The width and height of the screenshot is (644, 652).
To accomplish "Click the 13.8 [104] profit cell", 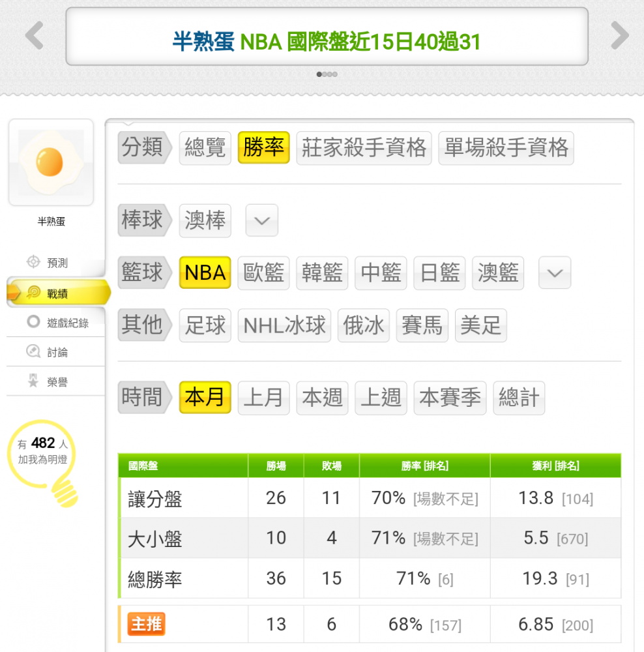I will (556, 497).
